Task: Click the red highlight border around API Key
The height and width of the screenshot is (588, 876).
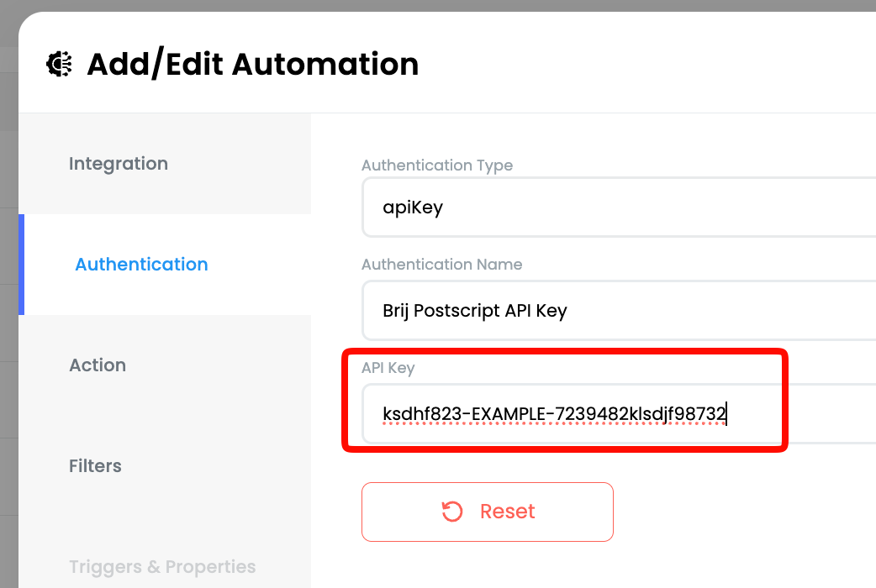Action: [565, 352]
